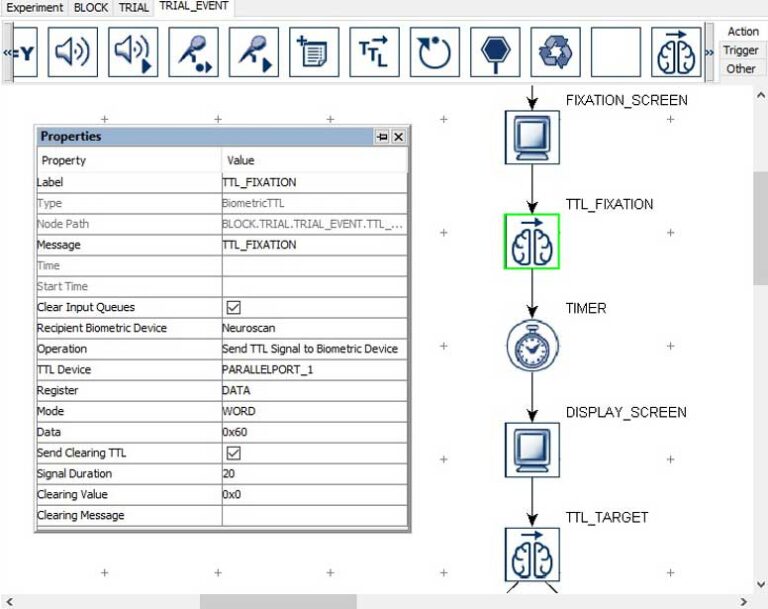This screenshot has height=609, width=768.
Task: Click the TTL_FIXATION brain node
Action: [x=532, y=242]
